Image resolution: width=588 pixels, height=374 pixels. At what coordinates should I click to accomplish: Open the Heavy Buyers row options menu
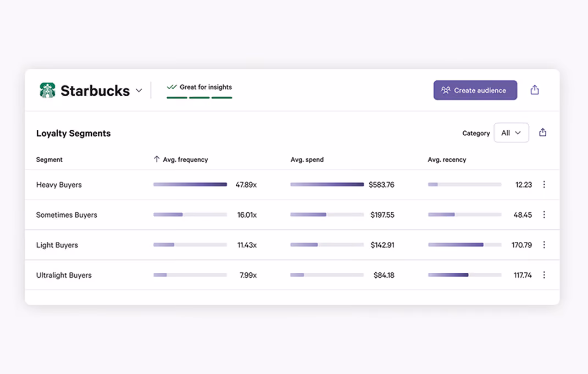pyautogui.click(x=544, y=184)
